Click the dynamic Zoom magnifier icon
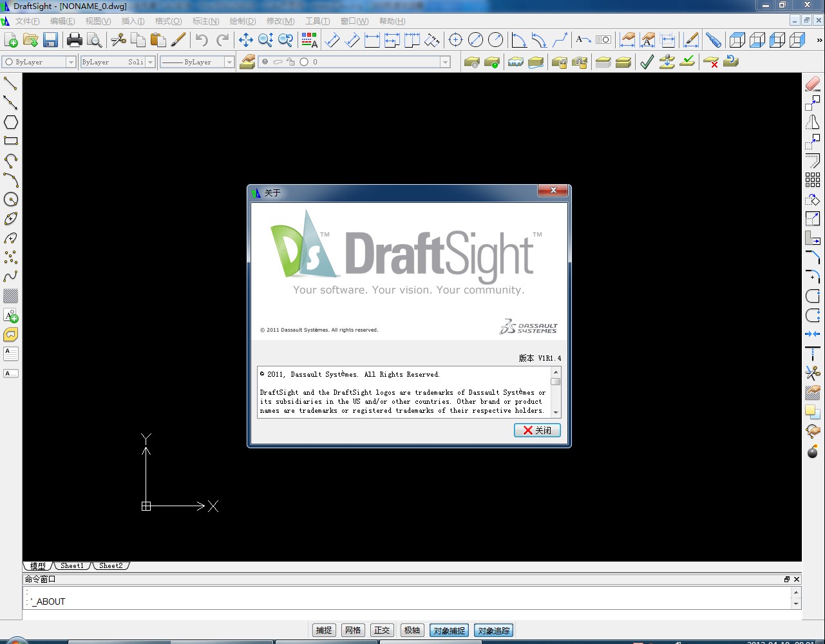Image resolution: width=825 pixels, height=644 pixels. point(266,41)
